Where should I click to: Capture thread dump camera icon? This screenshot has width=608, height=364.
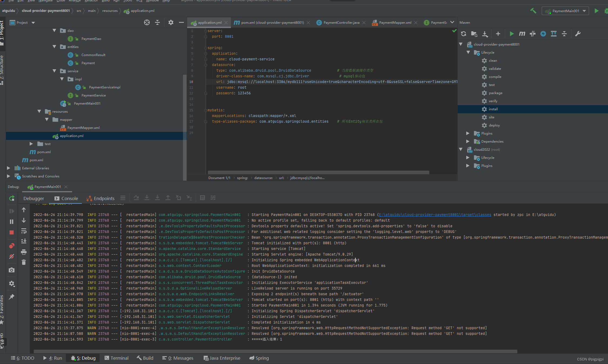[x=12, y=270]
